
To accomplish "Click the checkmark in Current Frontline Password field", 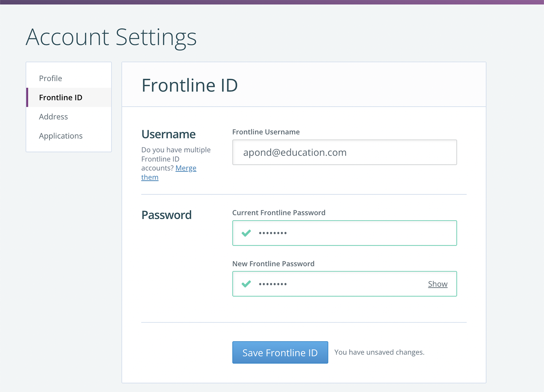I will coord(246,233).
